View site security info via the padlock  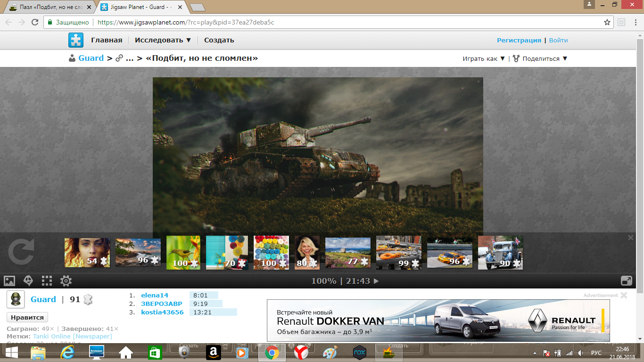[50, 22]
